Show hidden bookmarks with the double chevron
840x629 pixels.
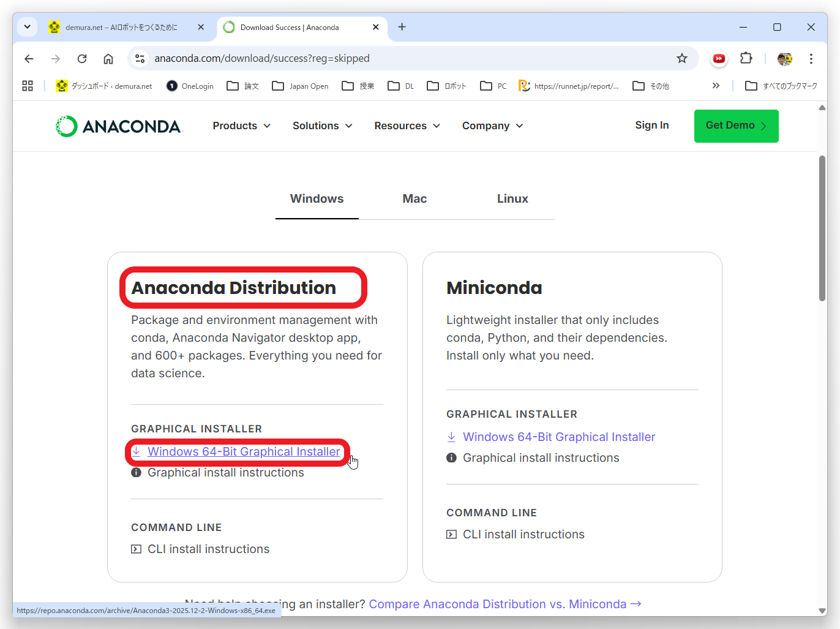[716, 86]
